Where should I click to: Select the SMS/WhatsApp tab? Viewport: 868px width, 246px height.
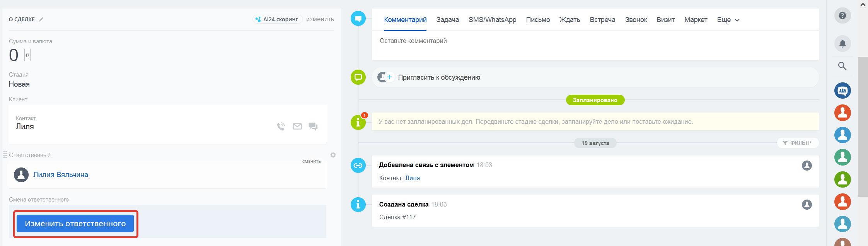[492, 20]
